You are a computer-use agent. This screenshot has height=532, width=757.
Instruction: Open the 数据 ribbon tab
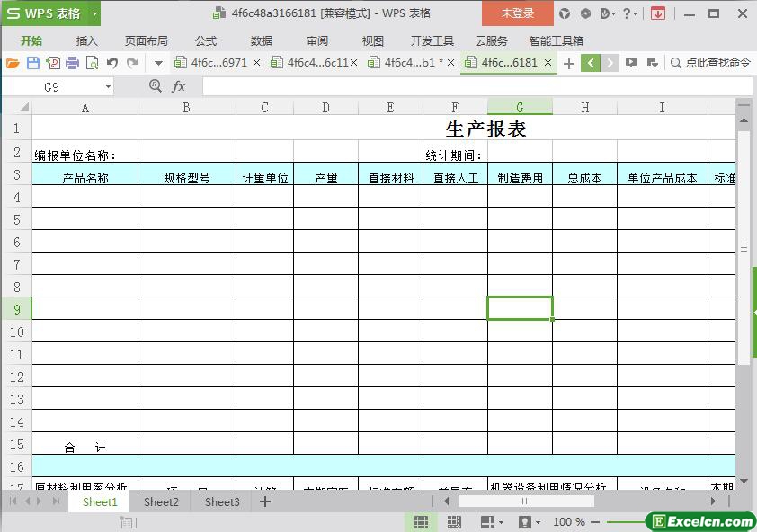262,41
